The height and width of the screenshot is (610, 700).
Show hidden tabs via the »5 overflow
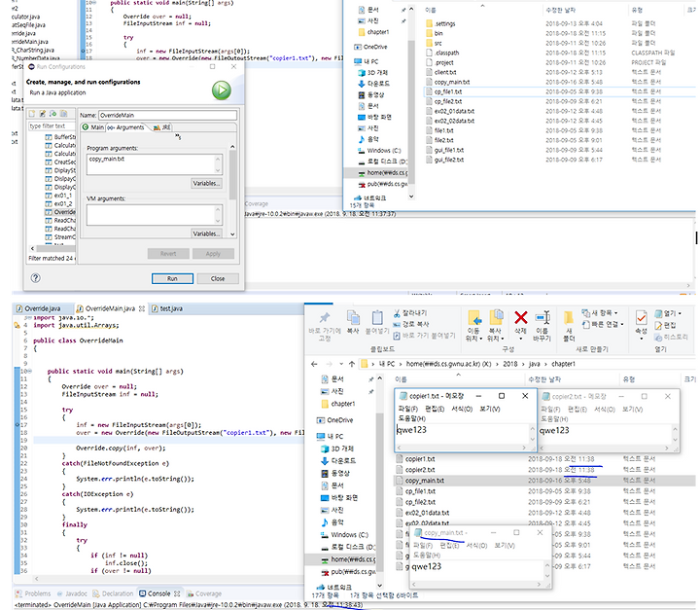coord(178,136)
